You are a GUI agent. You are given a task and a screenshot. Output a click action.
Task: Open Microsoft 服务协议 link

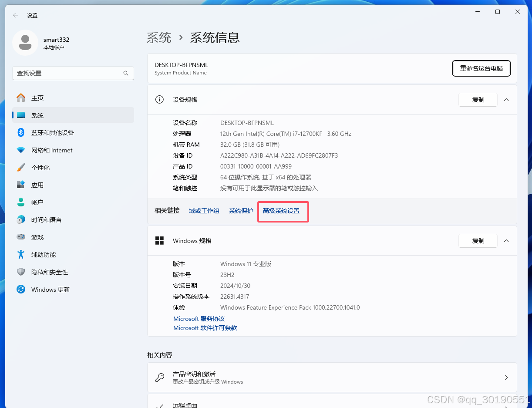click(199, 319)
